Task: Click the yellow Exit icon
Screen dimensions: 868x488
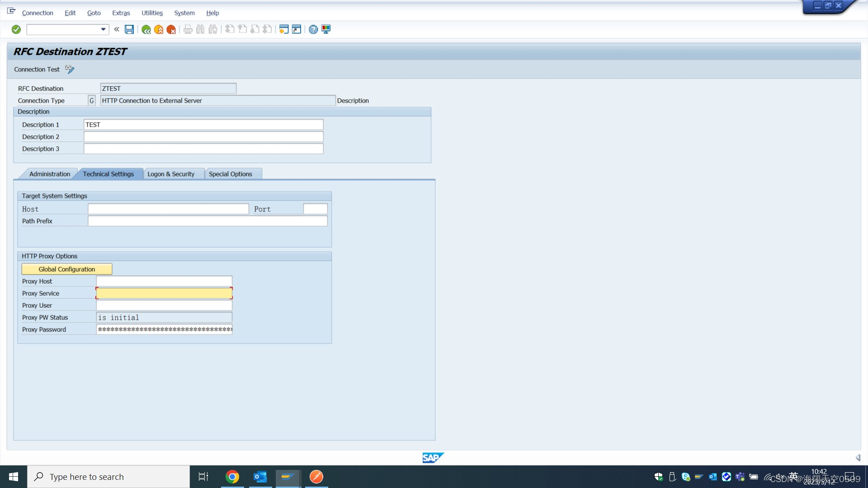Action: pos(158,29)
